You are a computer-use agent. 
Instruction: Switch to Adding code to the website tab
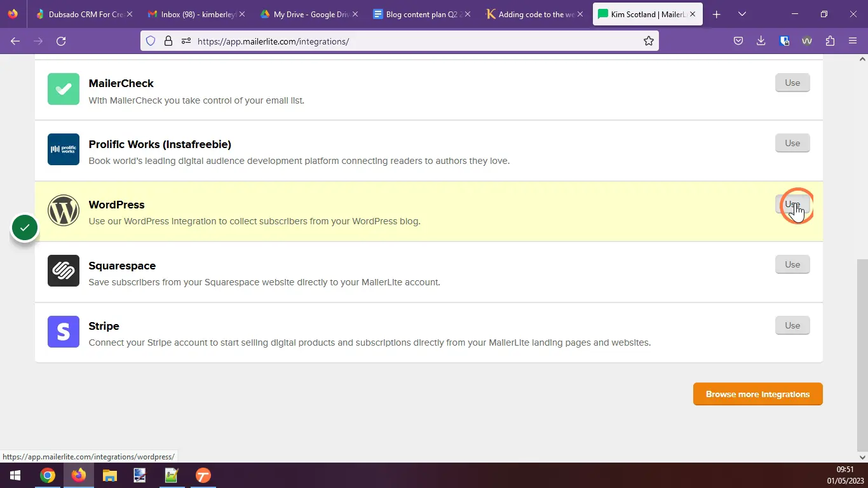535,14
